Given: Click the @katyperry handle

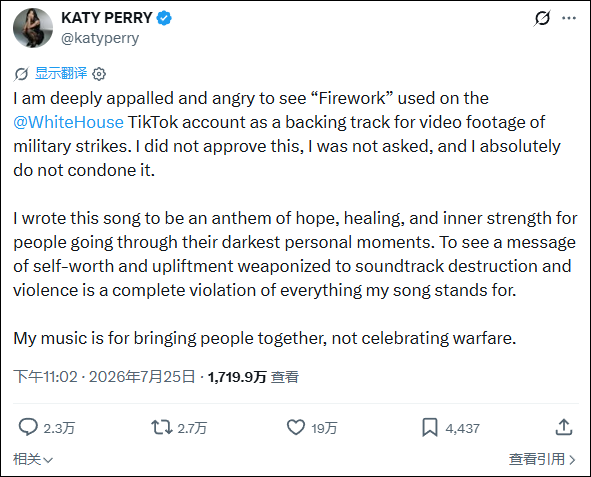Looking at the screenshot, I should pos(100,38).
